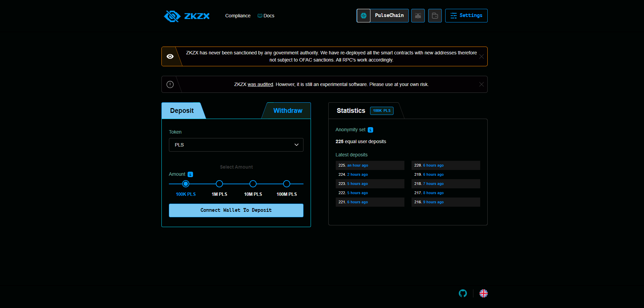Click the ZKZX logo

tap(187, 16)
